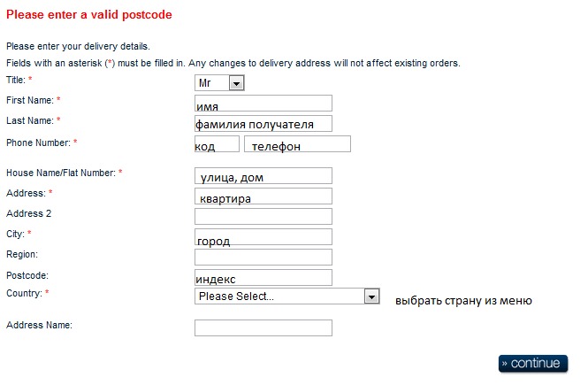Click the 'Postcode:' field label

point(27,275)
